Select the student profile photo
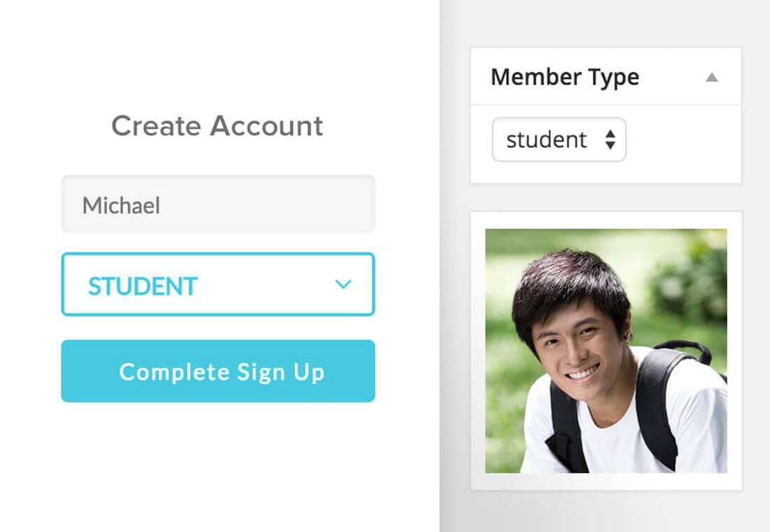This screenshot has width=770, height=532. 605,351
